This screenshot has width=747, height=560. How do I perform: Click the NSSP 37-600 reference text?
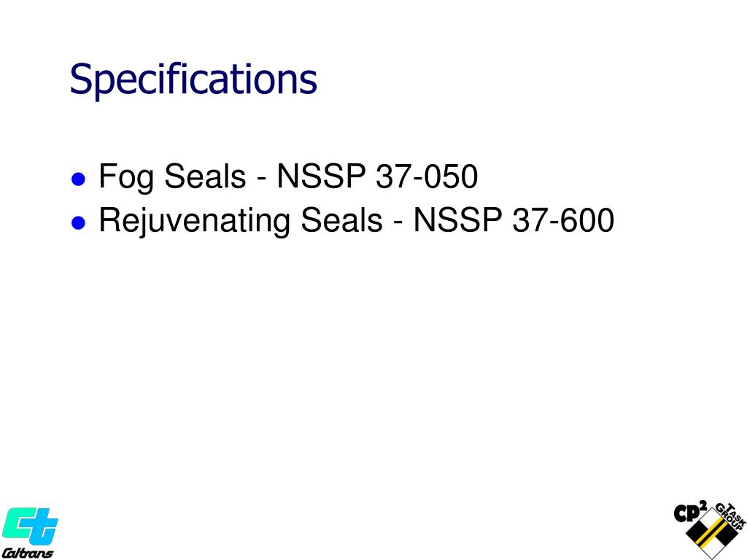pyautogui.click(x=514, y=219)
